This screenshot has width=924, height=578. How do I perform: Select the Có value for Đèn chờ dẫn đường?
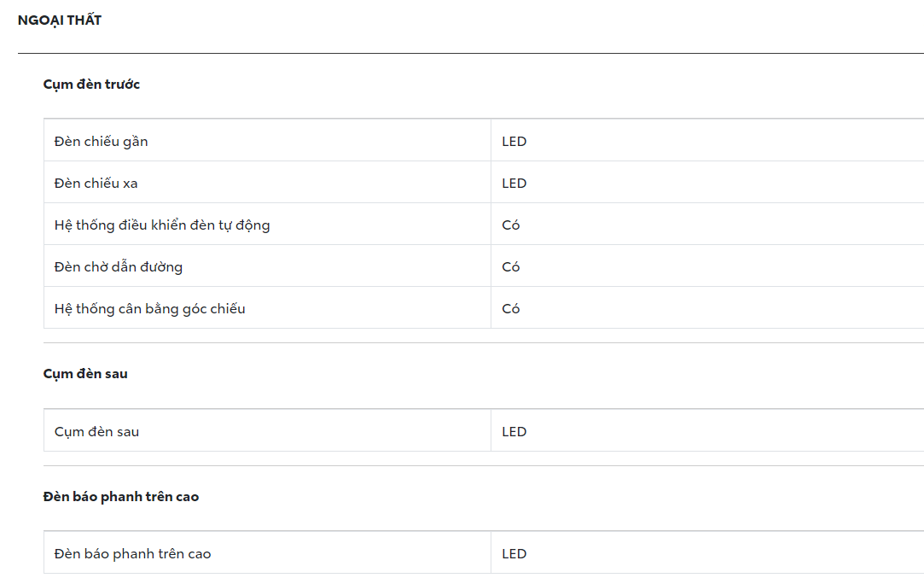[511, 267]
